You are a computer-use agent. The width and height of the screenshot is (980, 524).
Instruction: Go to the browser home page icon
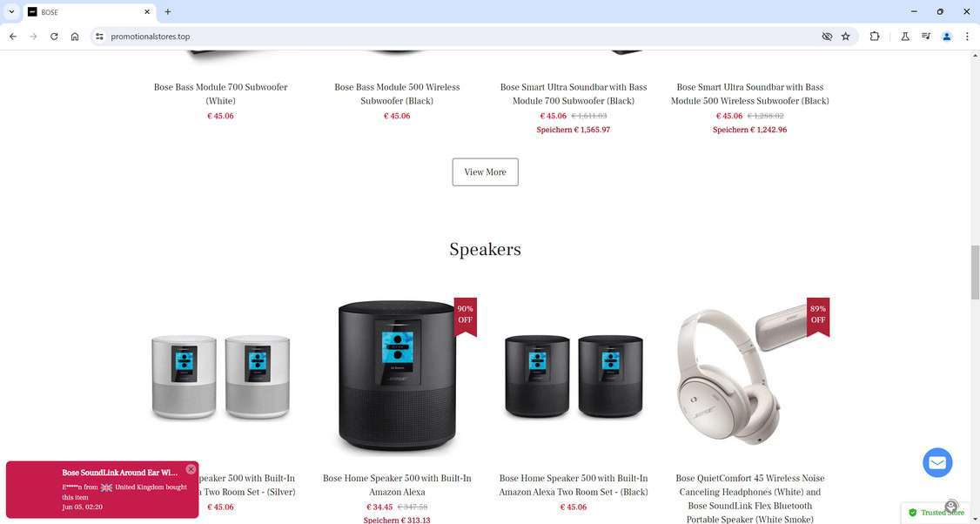(75, 37)
